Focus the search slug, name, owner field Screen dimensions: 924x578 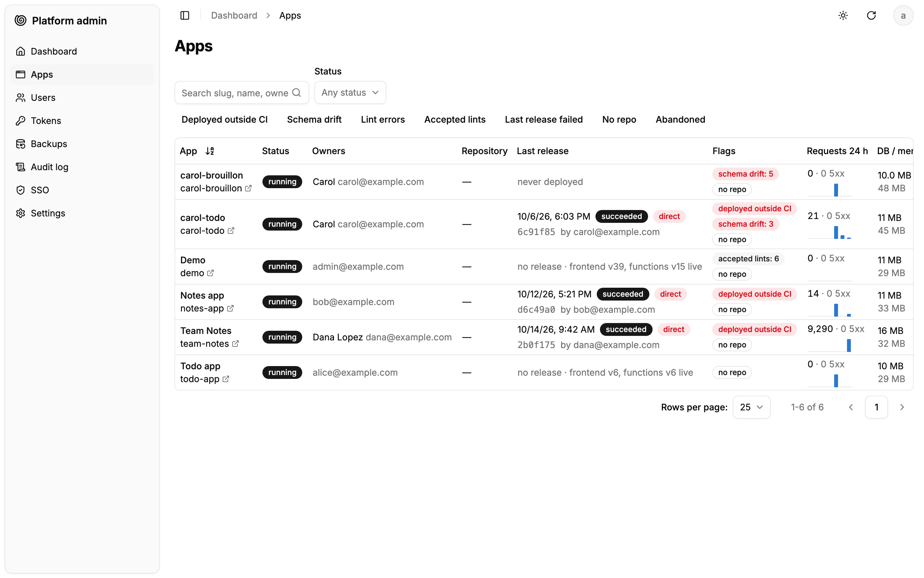coord(242,92)
